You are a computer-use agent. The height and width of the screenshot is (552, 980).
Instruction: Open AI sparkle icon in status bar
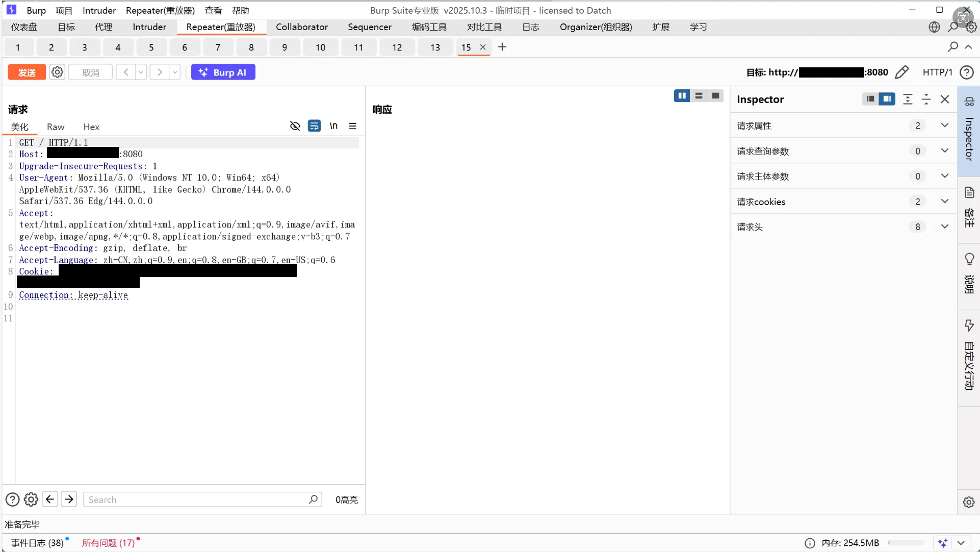pyautogui.click(x=943, y=543)
